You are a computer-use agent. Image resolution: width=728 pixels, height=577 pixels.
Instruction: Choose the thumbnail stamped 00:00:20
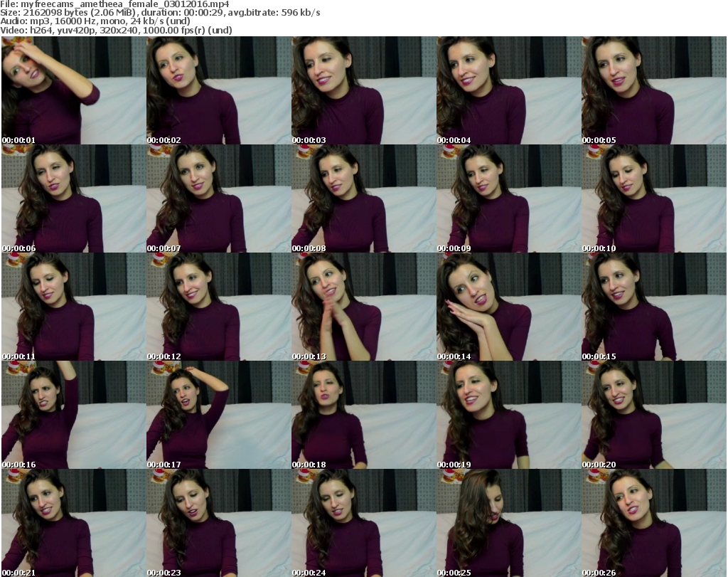654,415
